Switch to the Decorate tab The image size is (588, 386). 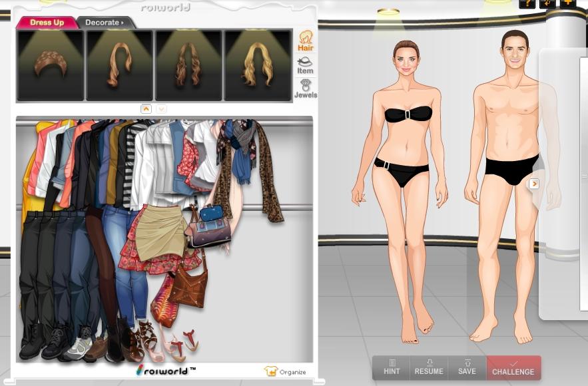pyautogui.click(x=105, y=23)
